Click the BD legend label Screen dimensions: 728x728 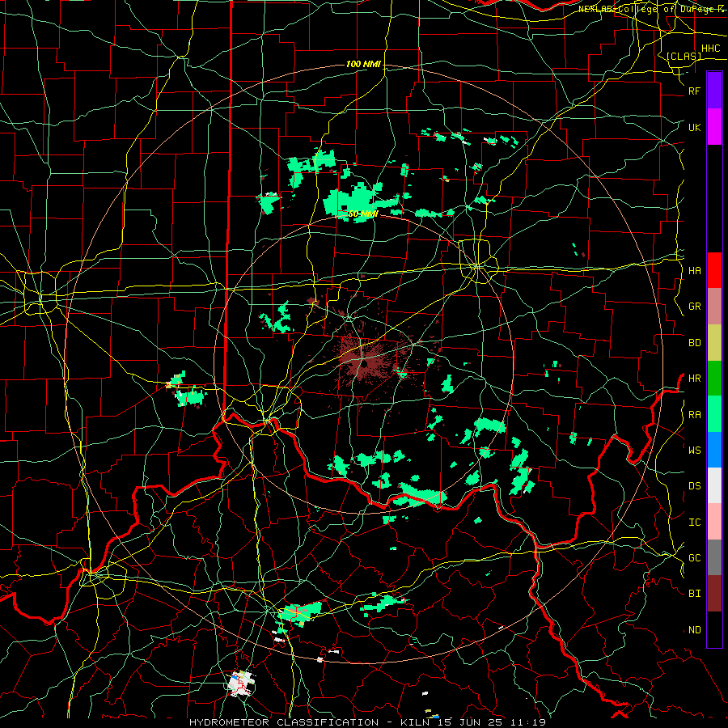(694, 343)
